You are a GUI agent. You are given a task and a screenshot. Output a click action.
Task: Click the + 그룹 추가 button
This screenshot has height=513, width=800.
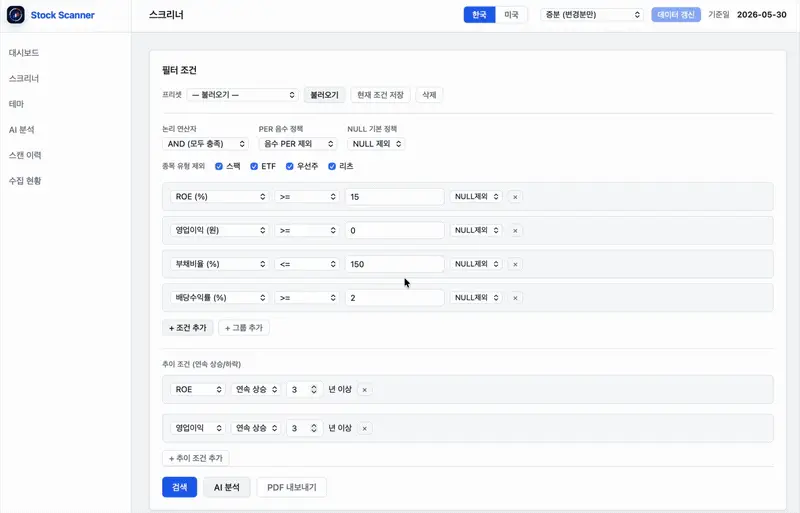(244, 328)
